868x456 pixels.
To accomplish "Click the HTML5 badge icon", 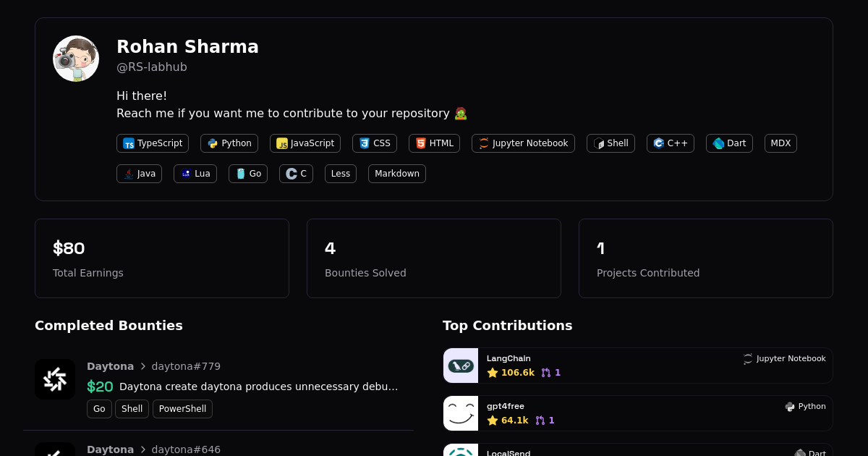I will pyautogui.click(x=421, y=143).
